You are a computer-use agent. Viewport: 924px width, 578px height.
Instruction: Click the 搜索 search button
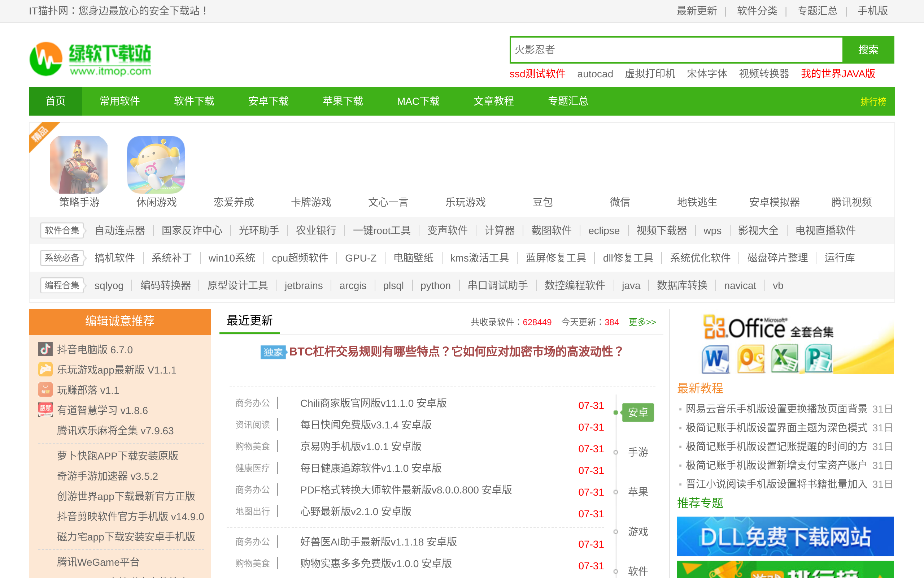point(868,50)
